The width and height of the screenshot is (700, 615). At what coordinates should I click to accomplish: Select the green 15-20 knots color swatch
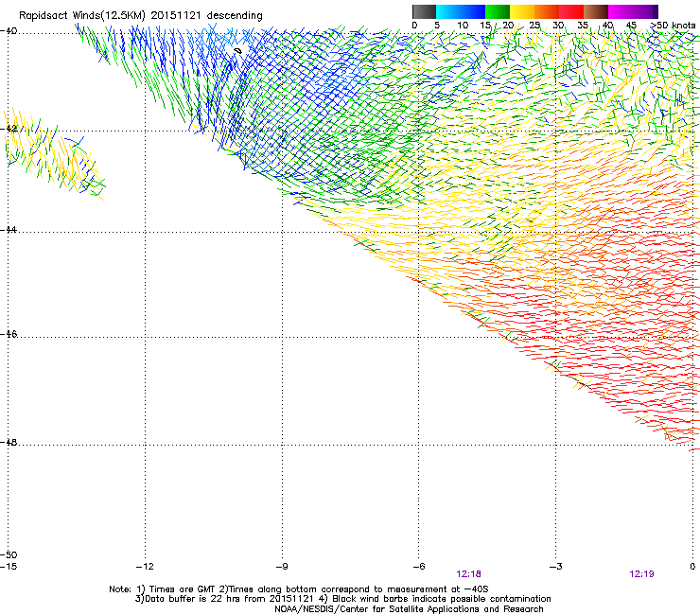[x=498, y=11]
